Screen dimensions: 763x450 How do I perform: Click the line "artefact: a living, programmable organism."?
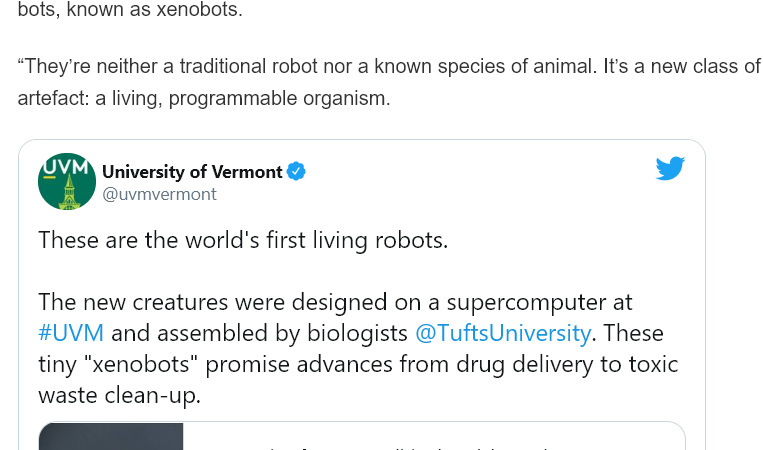[x=204, y=99]
